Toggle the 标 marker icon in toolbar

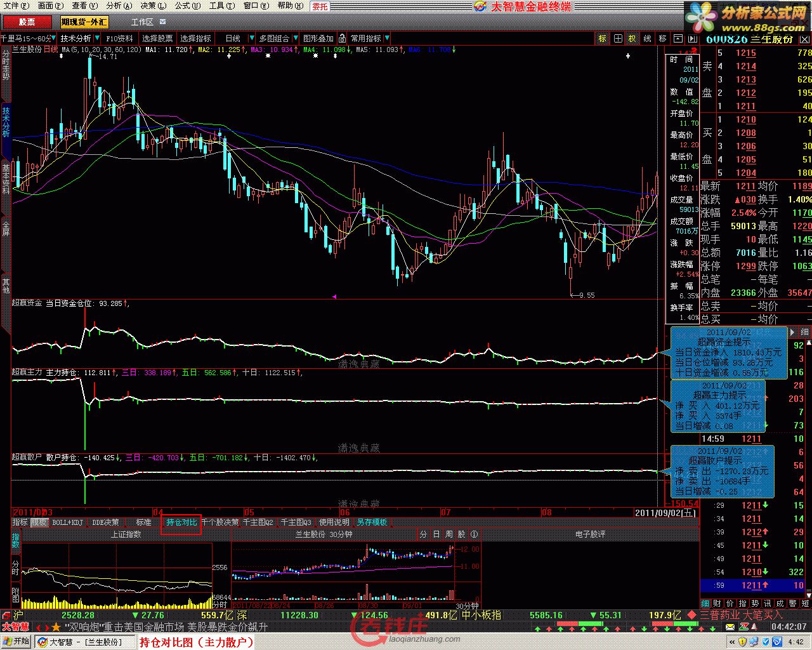point(602,39)
